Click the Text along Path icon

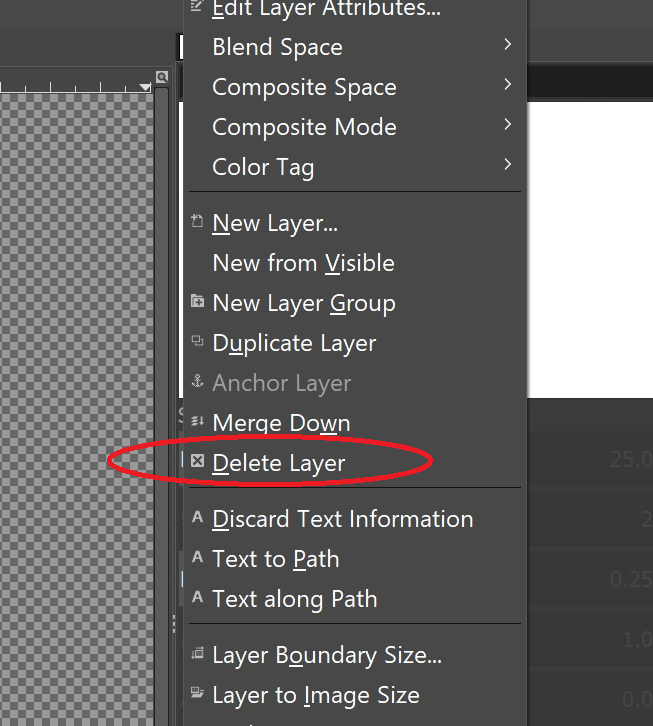[x=197, y=599]
